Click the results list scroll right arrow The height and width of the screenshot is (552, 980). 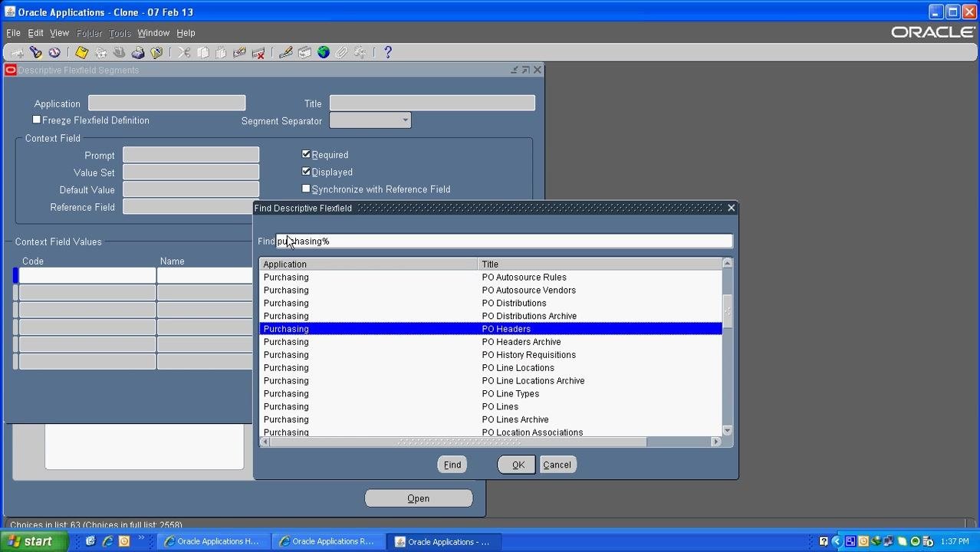point(716,442)
